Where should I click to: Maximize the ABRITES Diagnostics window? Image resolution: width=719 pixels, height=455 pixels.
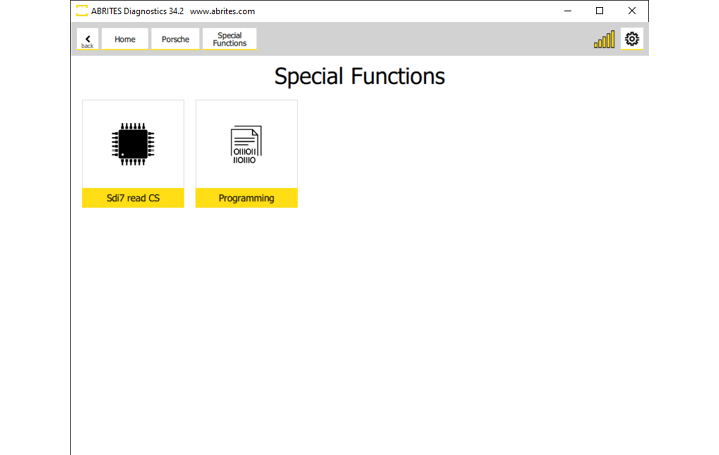point(599,11)
